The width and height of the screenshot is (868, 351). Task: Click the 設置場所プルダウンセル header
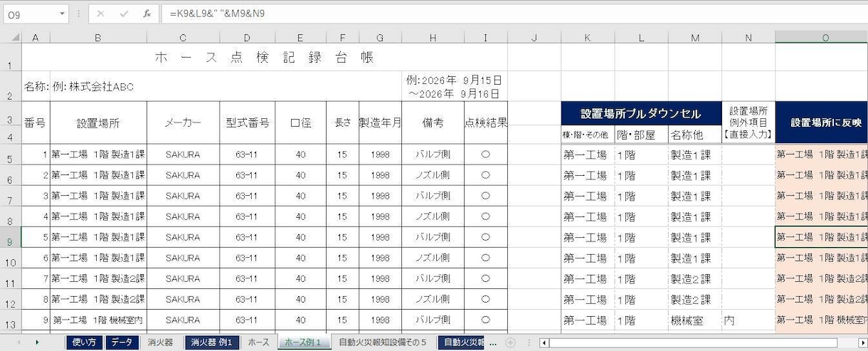tap(641, 113)
